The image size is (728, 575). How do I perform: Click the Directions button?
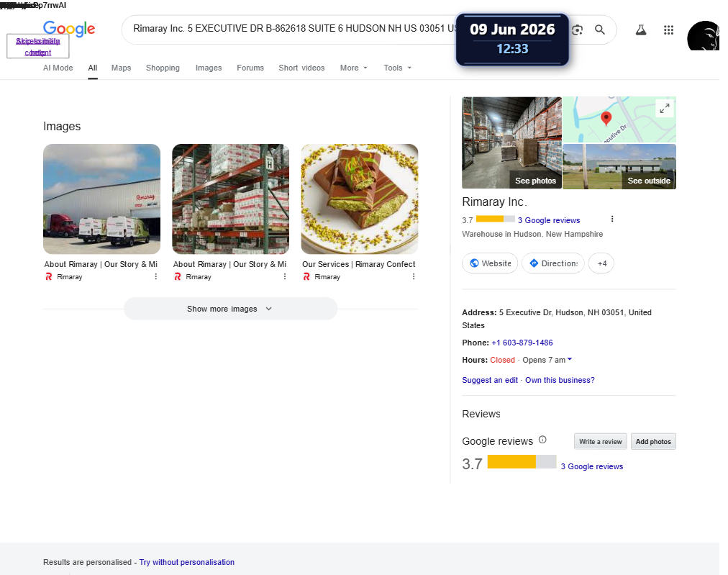(x=553, y=263)
